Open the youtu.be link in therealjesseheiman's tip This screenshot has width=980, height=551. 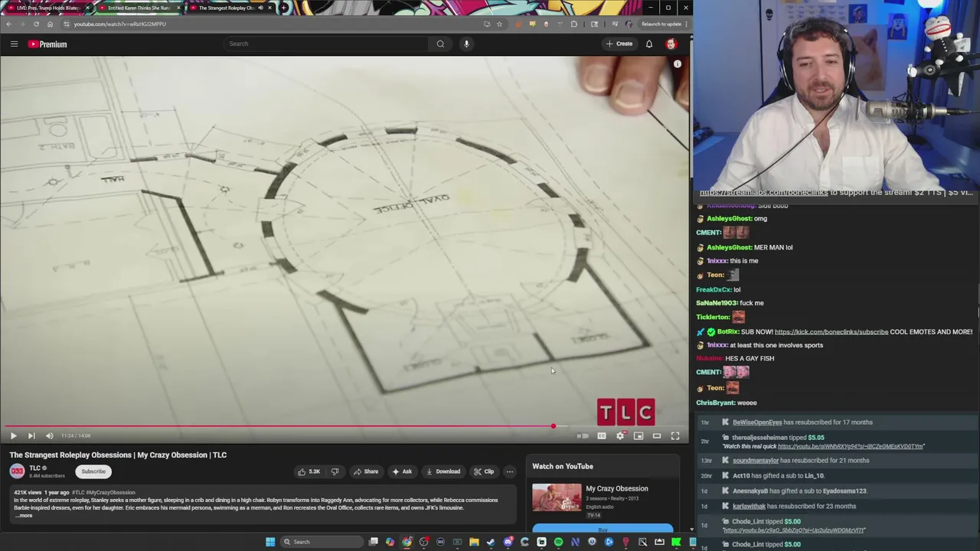click(x=851, y=446)
